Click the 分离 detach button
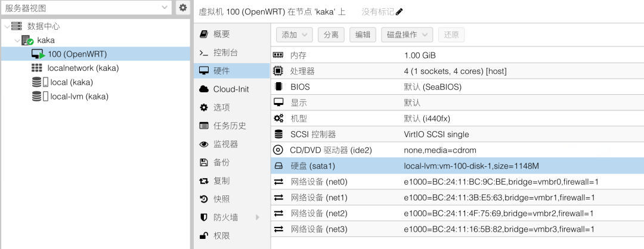 (331, 35)
